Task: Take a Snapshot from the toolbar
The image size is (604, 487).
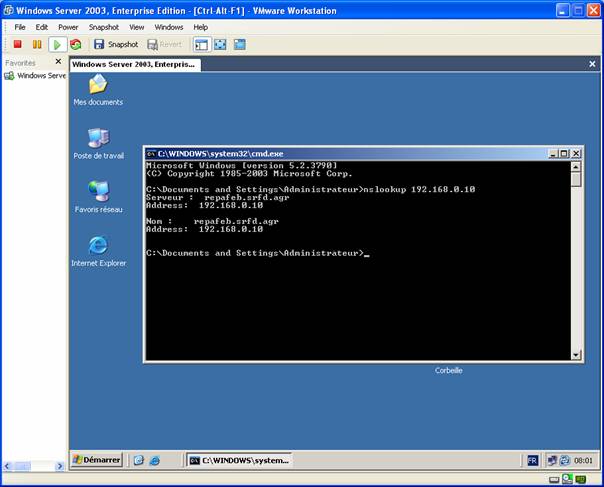Action: coord(116,45)
